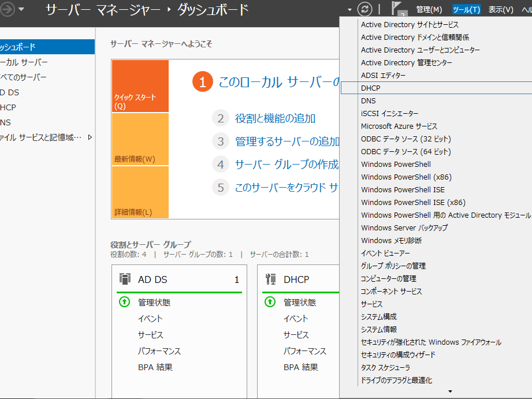The width and height of the screenshot is (532, 399).
Task: Start Windows メモリ診断
Action: click(x=391, y=240)
